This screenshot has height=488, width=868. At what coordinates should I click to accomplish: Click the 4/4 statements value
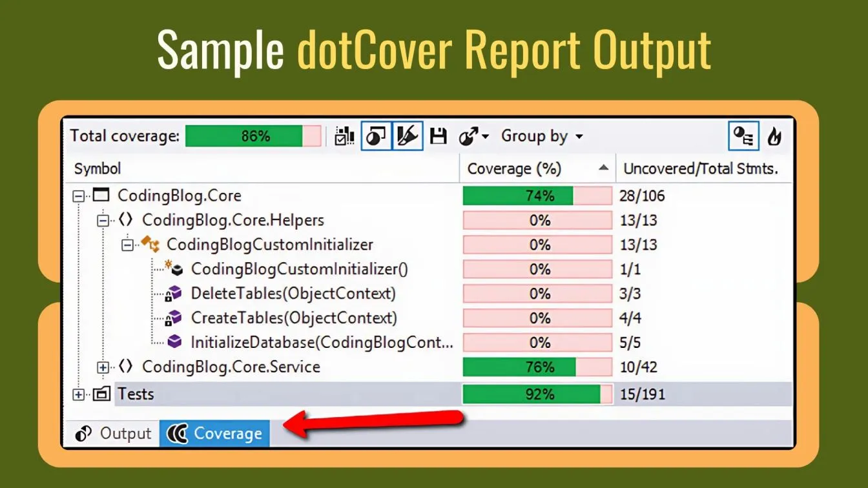tap(630, 318)
